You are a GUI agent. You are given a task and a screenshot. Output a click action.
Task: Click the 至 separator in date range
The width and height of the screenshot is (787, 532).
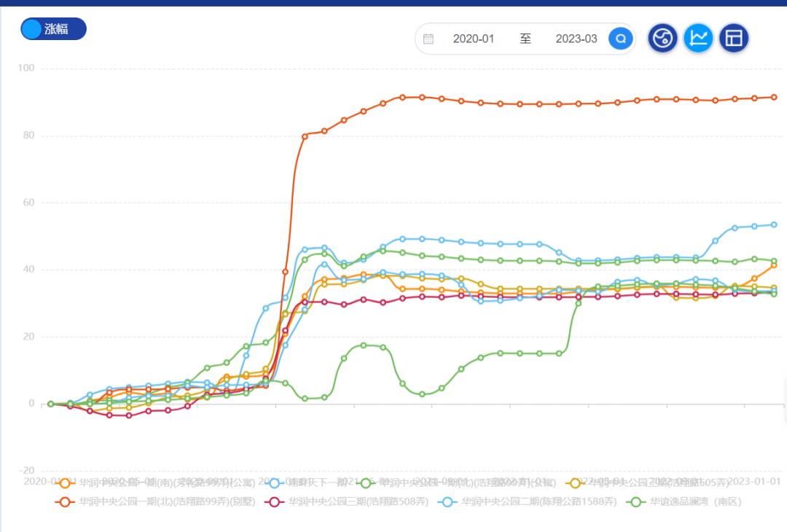point(525,39)
